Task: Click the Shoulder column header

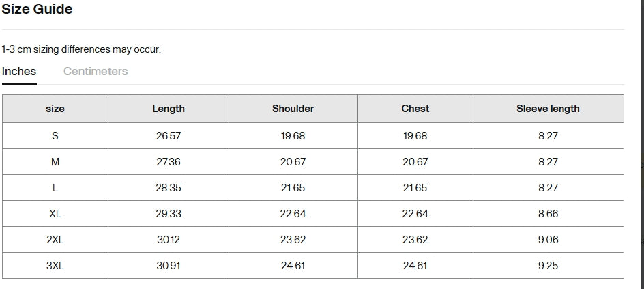Action: point(293,109)
